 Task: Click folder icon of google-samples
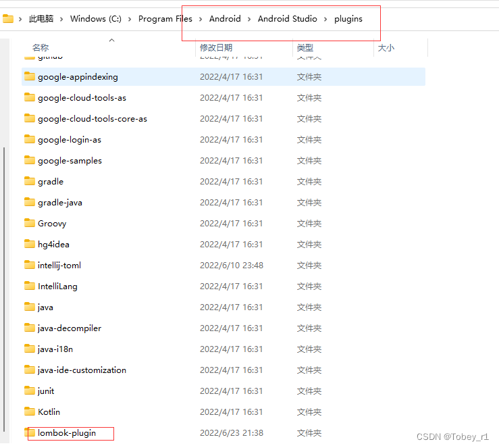pos(30,160)
